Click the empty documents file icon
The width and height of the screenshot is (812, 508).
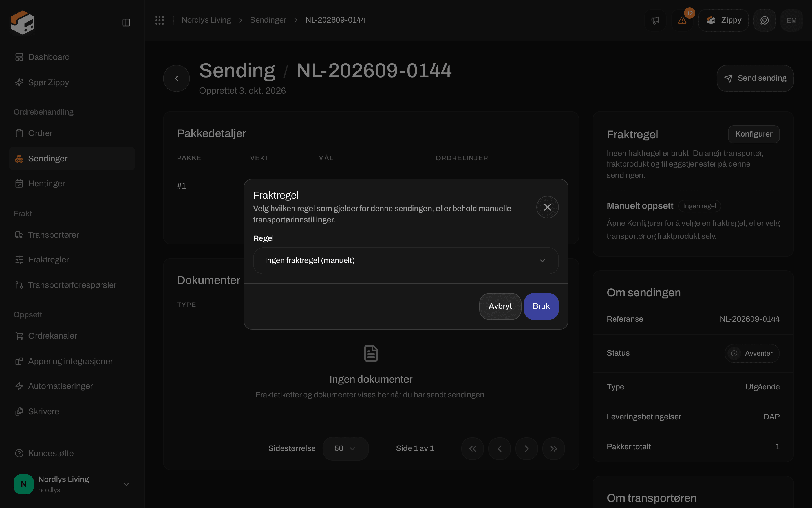tap(371, 353)
